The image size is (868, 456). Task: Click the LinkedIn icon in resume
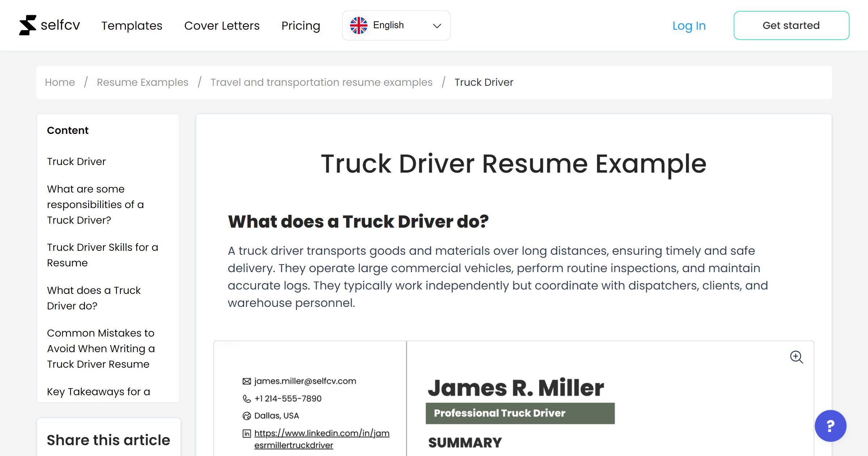[x=247, y=433]
